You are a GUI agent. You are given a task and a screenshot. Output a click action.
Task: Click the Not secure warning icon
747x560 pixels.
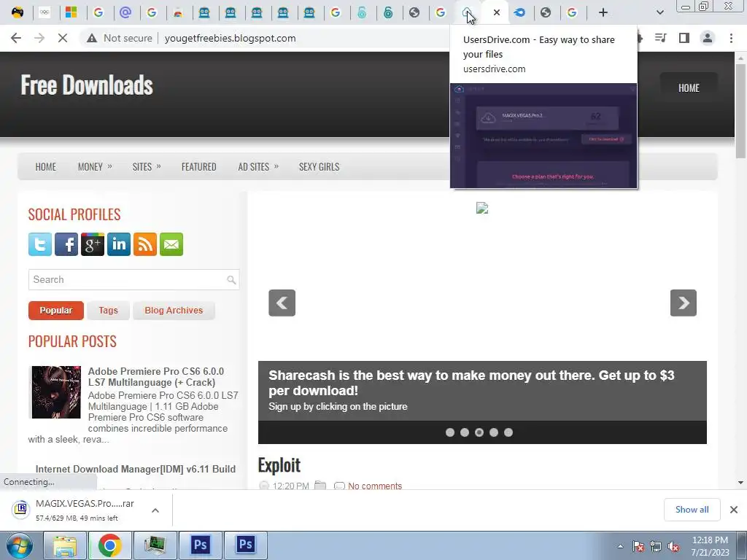pos(92,38)
